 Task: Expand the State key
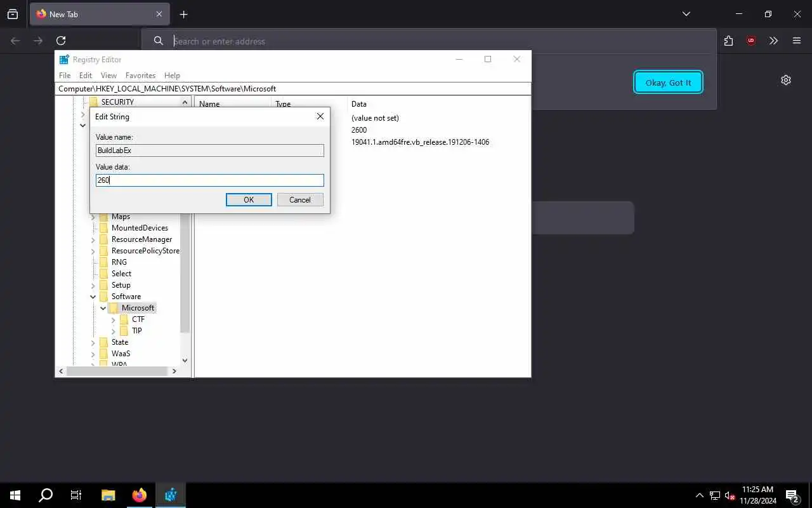pyautogui.click(x=93, y=343)
